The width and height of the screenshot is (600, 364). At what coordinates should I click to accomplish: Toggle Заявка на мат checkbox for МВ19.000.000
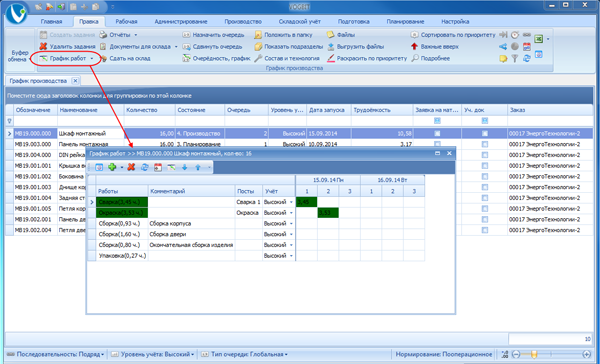(x=437, y=134)
